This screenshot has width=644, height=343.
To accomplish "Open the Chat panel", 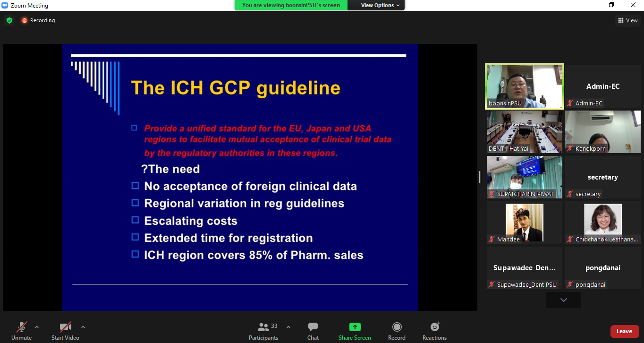I will coord(313,331).
